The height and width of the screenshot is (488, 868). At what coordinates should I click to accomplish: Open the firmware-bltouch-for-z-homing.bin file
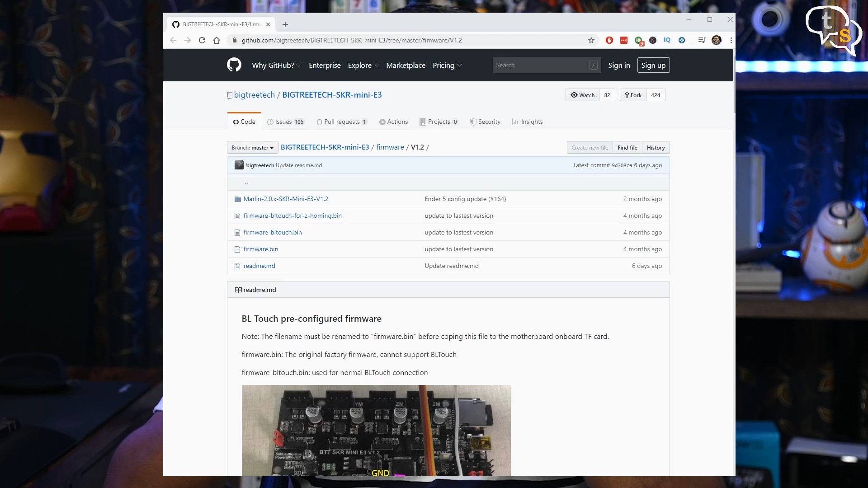click(x=292, y=216)
